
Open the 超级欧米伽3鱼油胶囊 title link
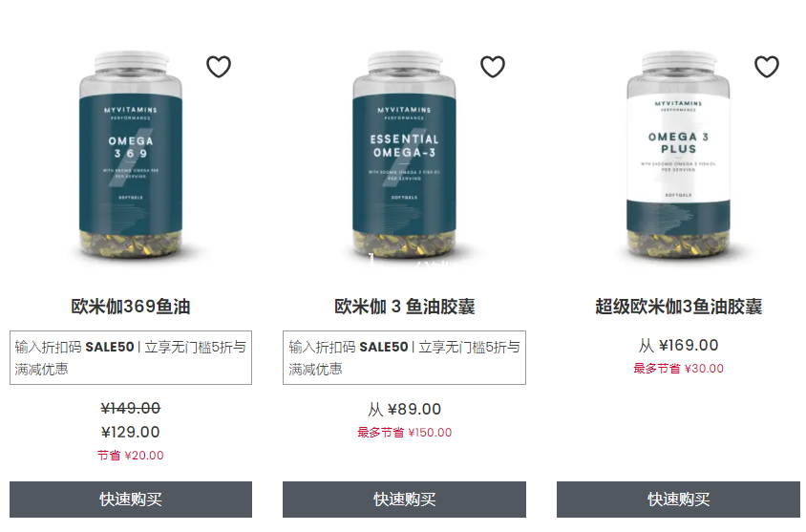678,307
